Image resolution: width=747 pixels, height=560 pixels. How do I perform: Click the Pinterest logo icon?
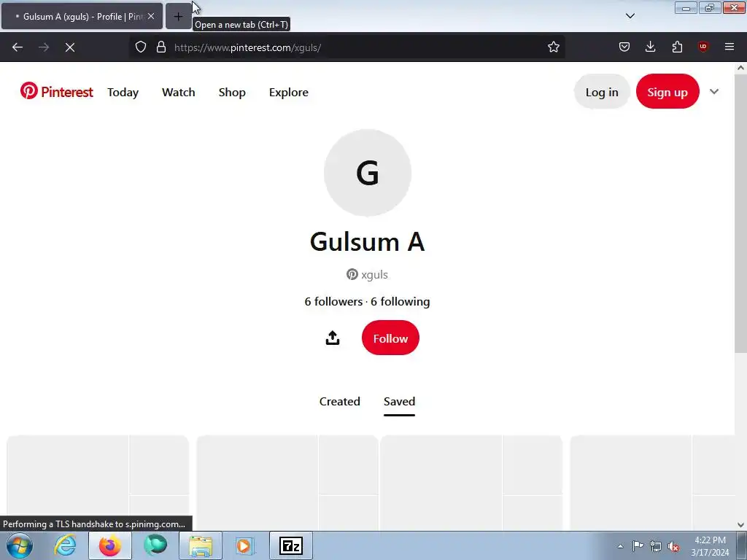pos(28,90)
